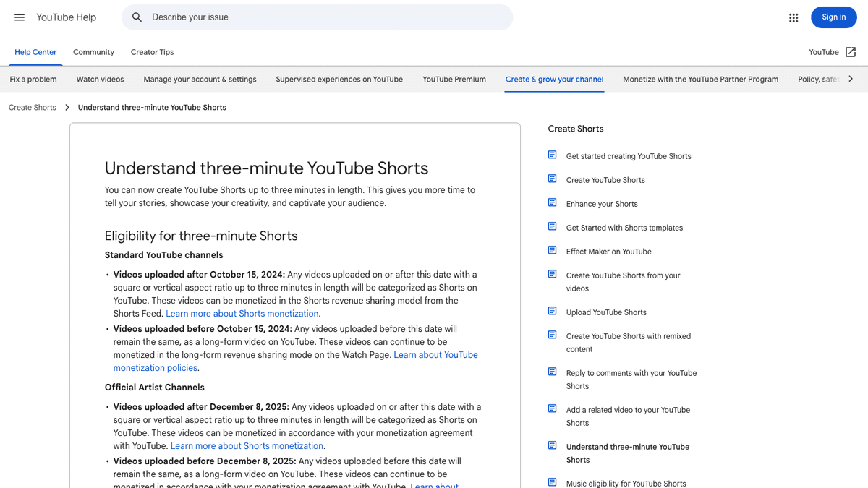Viewport: 868px width, 488px height.
Task: Select Create & grow your channel topic
Action: point(554,80)
